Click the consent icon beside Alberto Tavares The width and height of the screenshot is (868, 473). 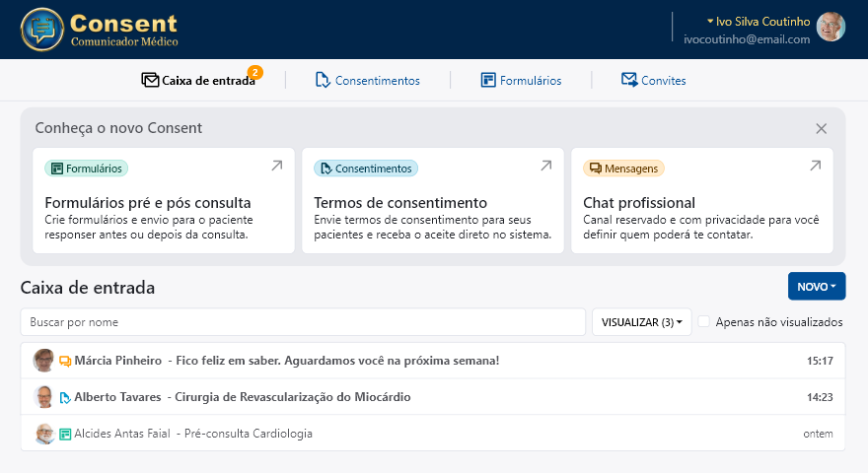click(x=65, y=397)
